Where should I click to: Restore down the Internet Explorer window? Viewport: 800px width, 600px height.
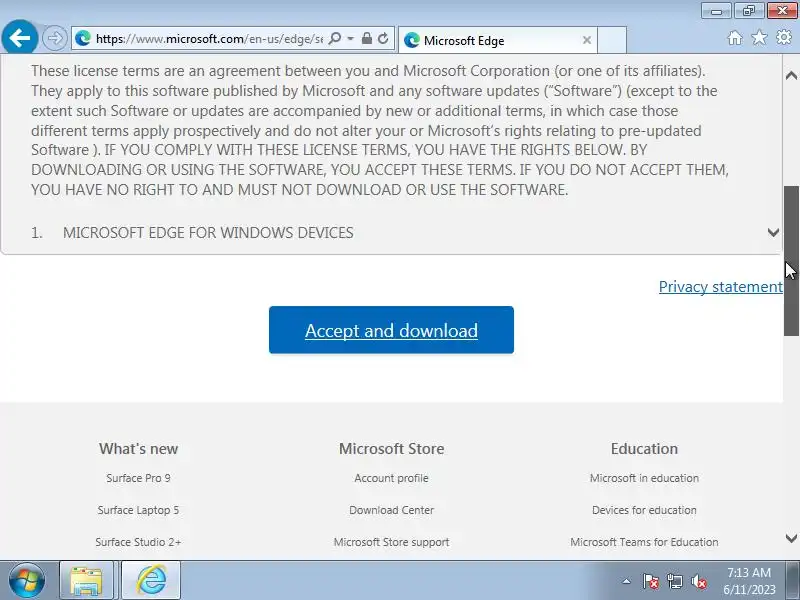[x=749, y=11]
